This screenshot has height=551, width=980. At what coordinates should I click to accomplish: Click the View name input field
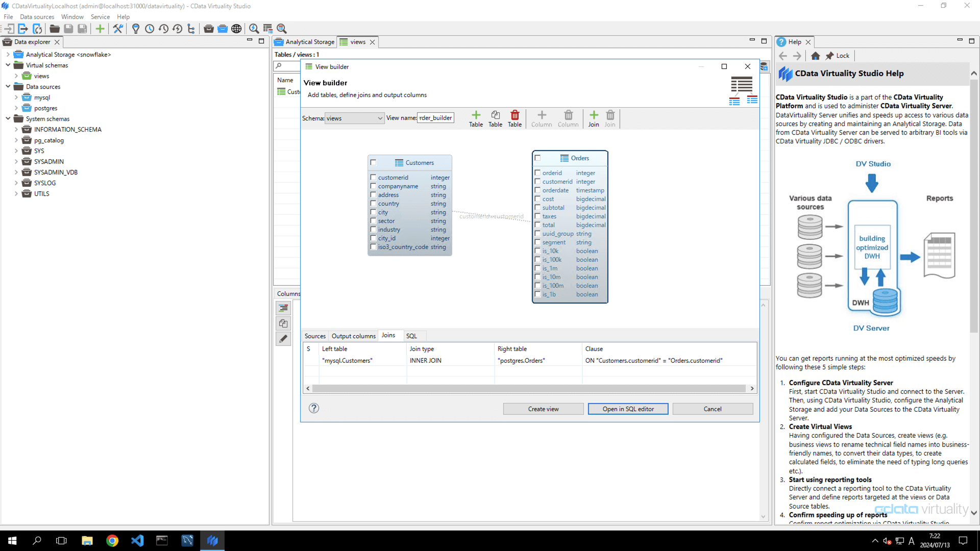tap(435, 118)
